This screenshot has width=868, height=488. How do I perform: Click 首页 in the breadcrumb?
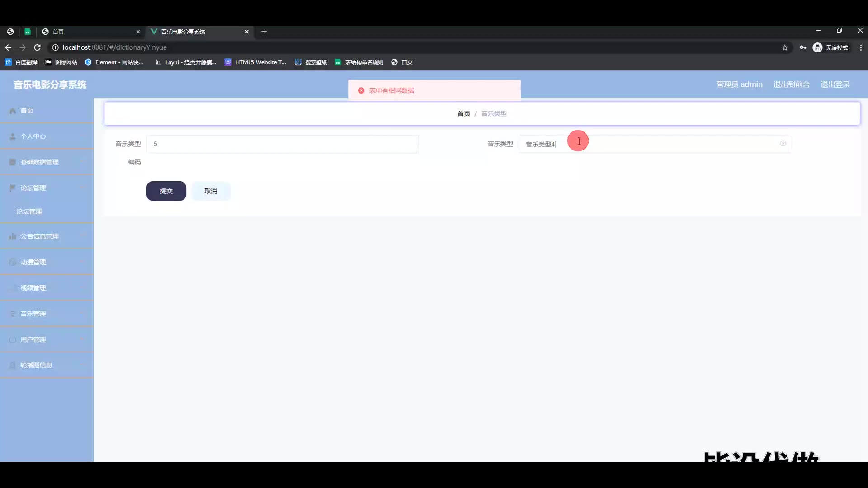pyautogui.click(x=463, y=113)
